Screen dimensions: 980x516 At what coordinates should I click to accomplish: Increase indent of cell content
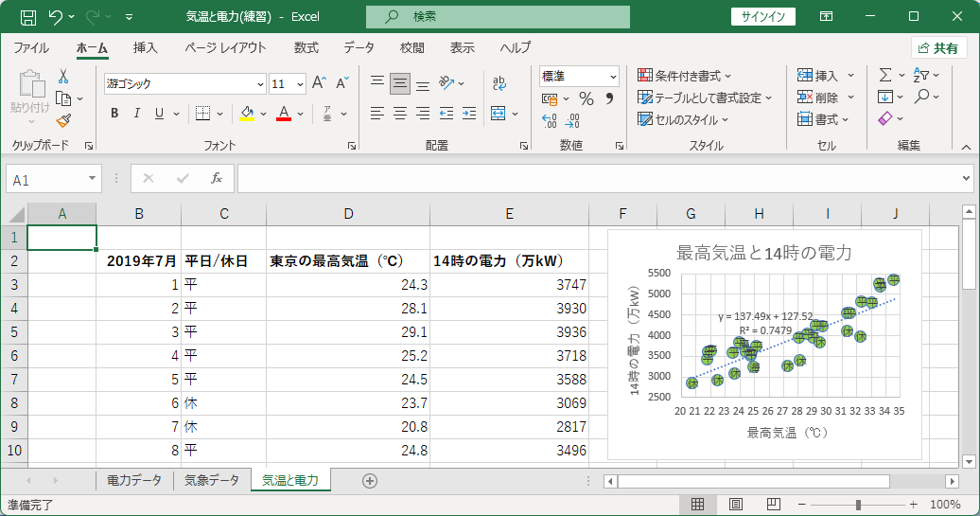(x=469, y=114)
